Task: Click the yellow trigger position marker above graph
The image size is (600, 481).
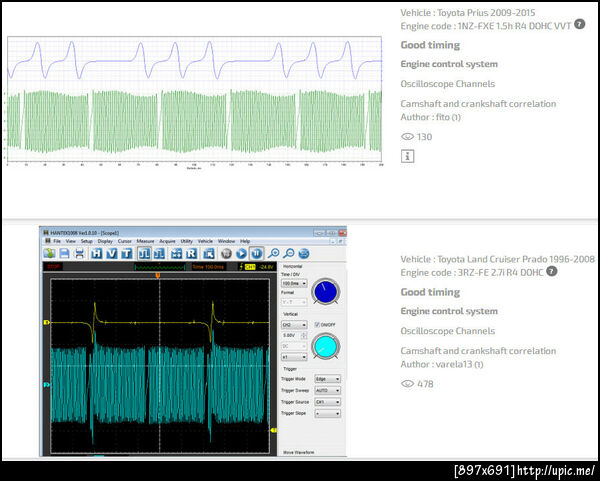Action: pyautogui.click(x=158, y=275)
